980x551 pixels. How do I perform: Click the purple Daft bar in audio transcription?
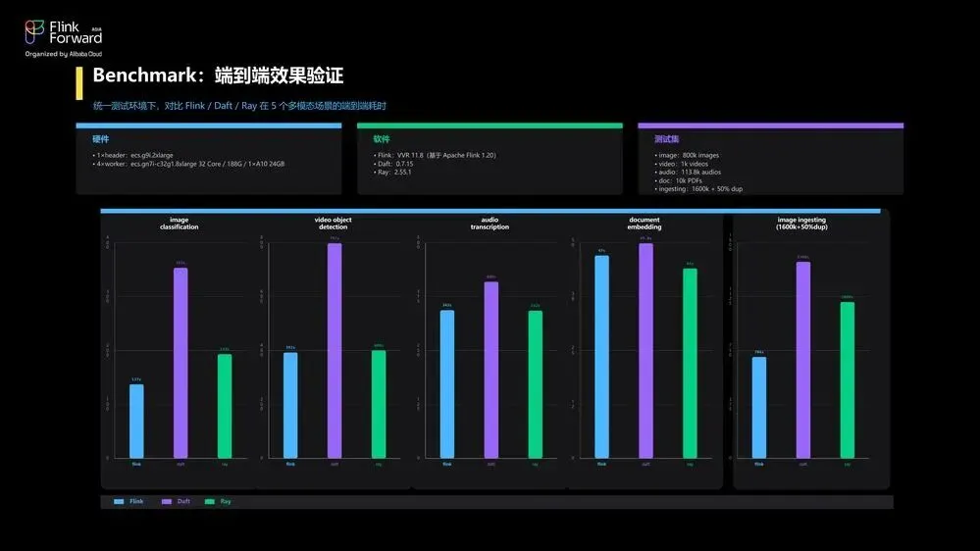click(x=491, y=370)
